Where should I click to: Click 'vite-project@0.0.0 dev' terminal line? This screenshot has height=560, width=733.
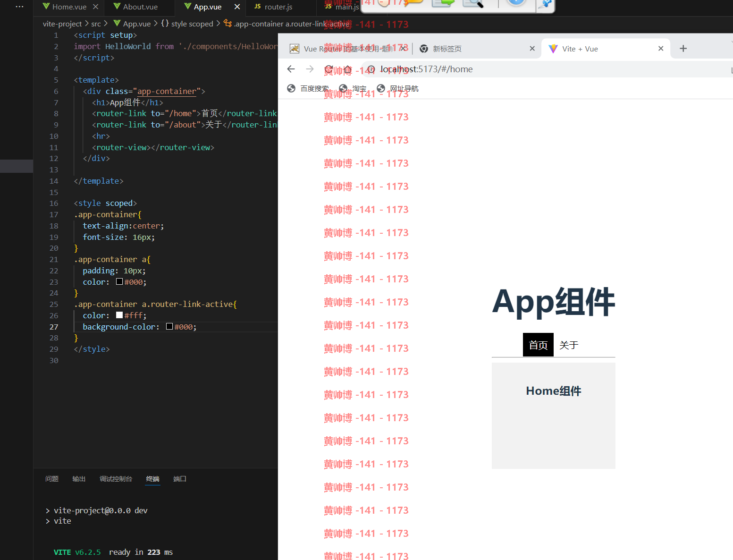101,510
